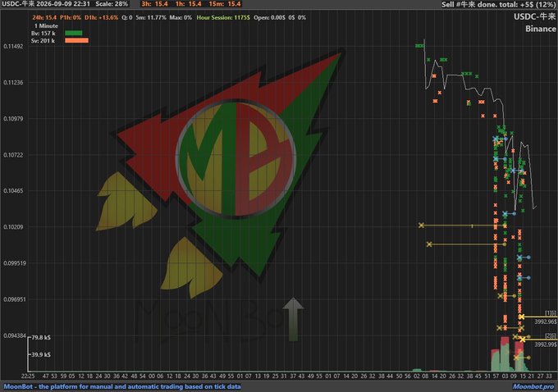The width and height of the screenshot is (558, 392).
Task: Click the 'P1h: 0%' stat
Action: pos(71,17)
